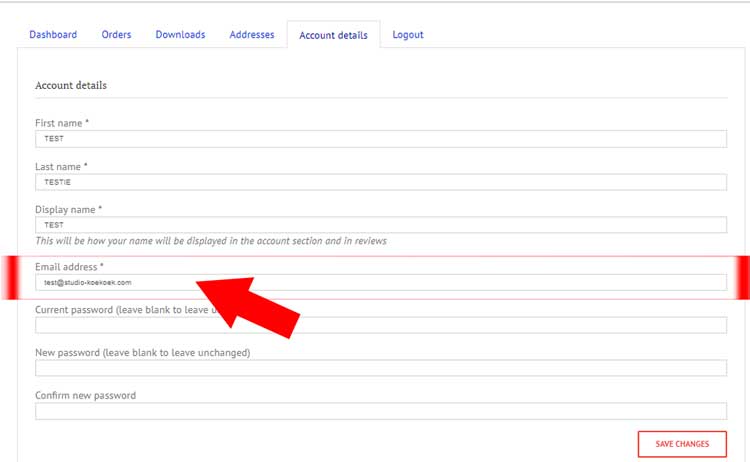This screenshot has height=462, width=750.
Task: Click inside the New password field
Action: [x=380, y=368]
